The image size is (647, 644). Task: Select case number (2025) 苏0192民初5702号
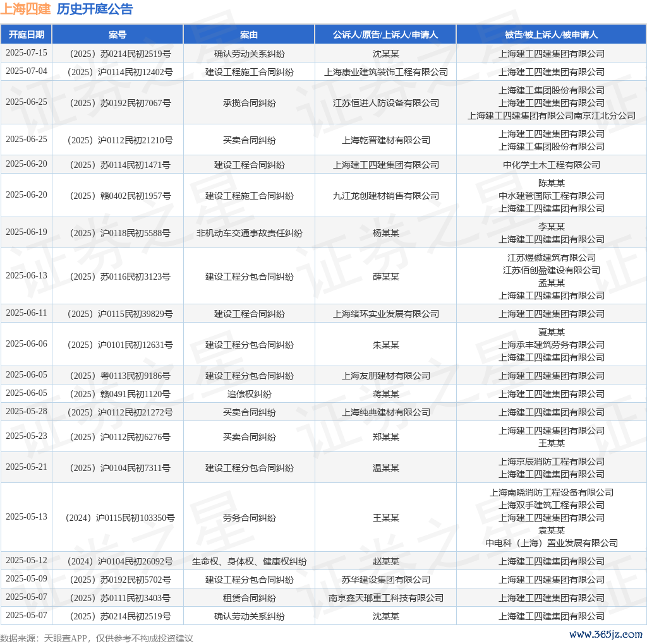(x=120, y=580)
